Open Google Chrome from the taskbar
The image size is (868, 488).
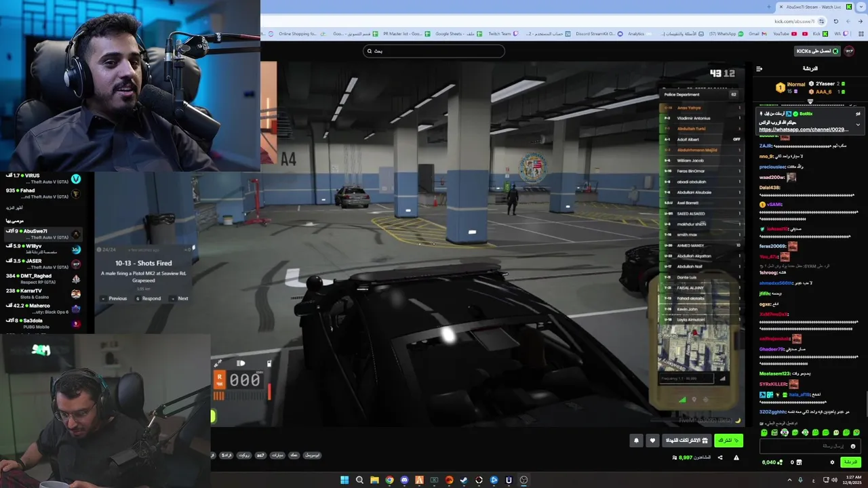click(x=389, y=480)
